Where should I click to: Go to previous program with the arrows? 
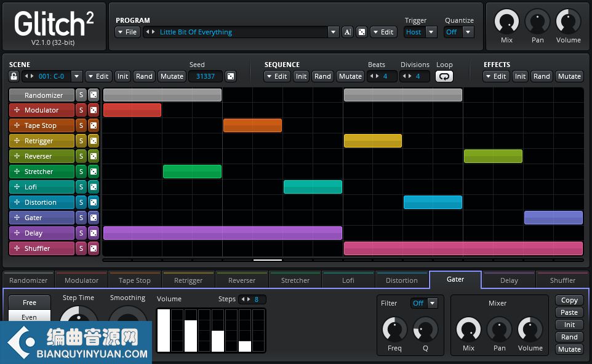click(x=148, y=32)
